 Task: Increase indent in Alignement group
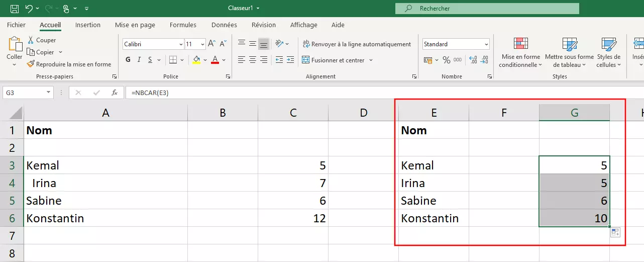pos(291,60)
